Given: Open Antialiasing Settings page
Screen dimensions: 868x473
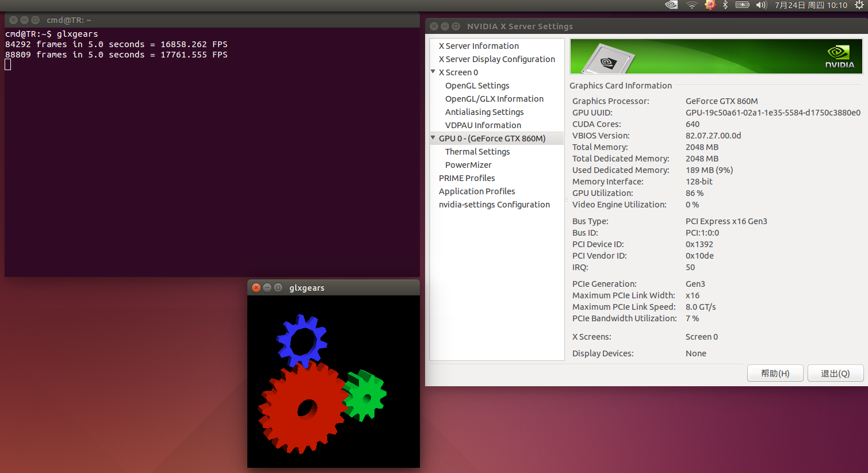Looking at the screenshot, I should pyautogui.click(x=484, y=112).
